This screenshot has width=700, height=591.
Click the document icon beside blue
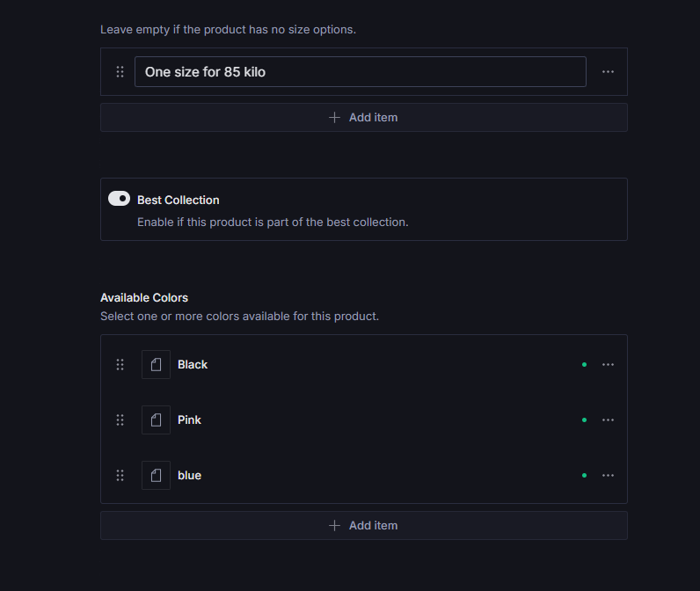coord(156,476)
